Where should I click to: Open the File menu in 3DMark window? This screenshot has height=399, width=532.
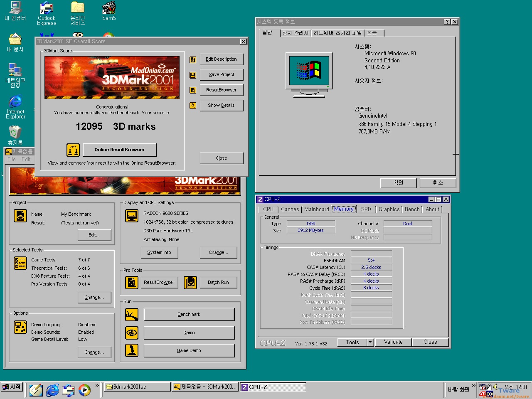12,160
